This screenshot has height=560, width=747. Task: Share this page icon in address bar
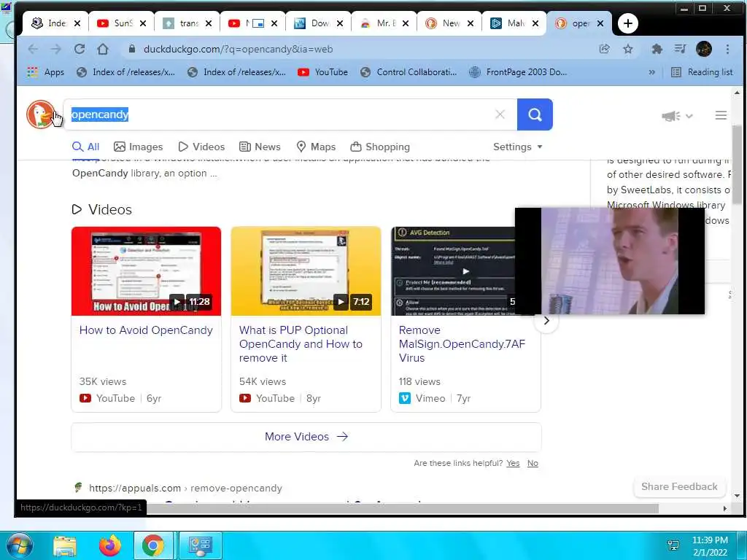(x=605, y=49)
